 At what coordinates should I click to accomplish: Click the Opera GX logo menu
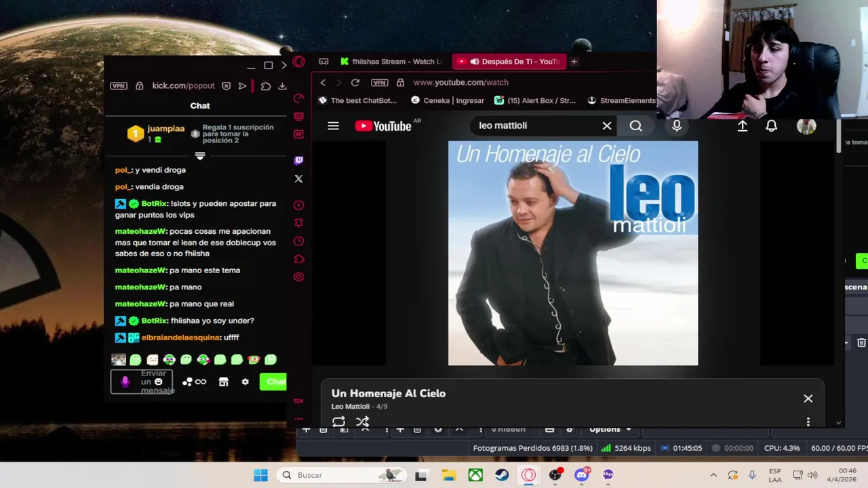coord(298,62)
